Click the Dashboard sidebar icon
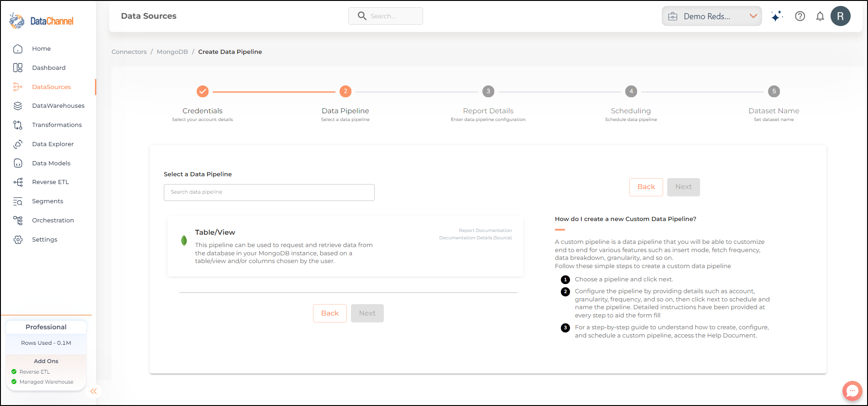Screen dimensions: 868x406 tap(18, 68)
